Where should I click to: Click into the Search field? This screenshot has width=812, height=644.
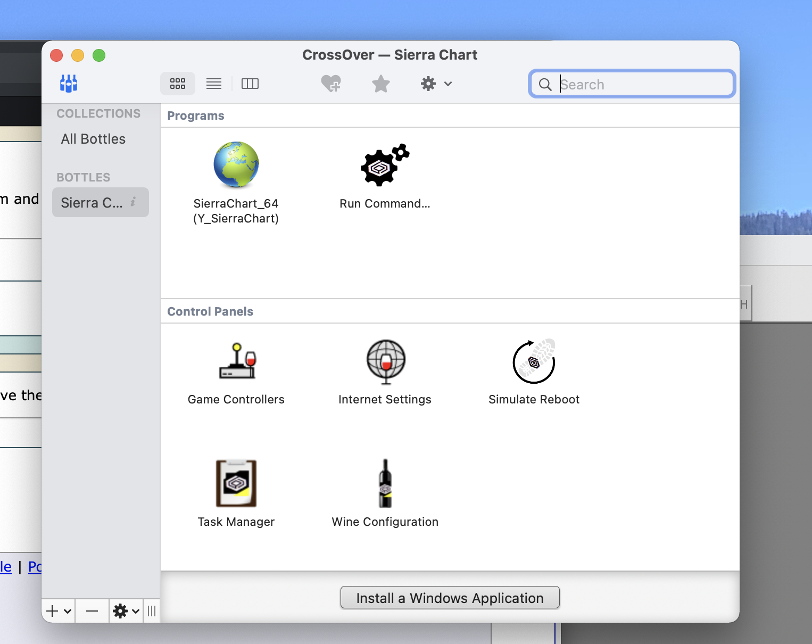632,84
